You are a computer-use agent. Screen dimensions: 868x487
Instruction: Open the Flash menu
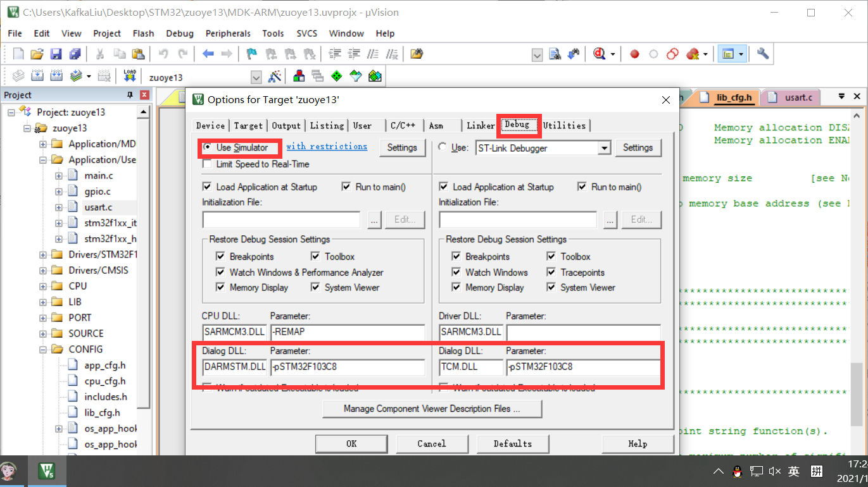click(x=143, y=34)
